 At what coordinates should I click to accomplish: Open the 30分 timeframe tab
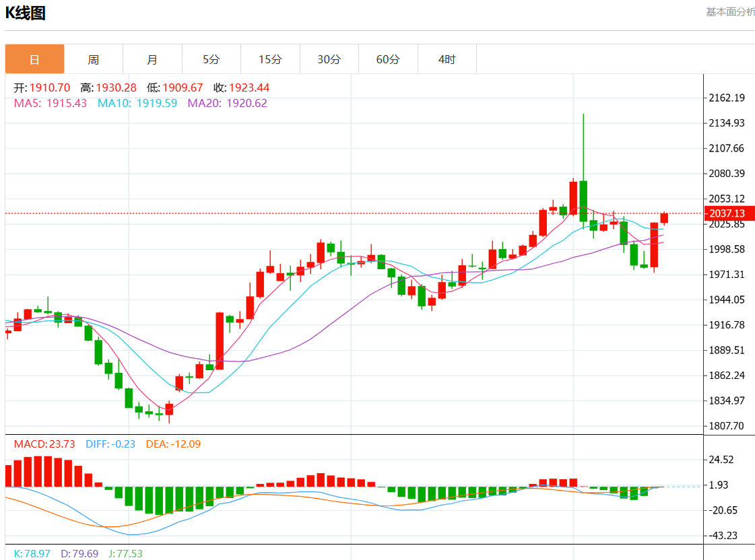[x=329, y=59]
